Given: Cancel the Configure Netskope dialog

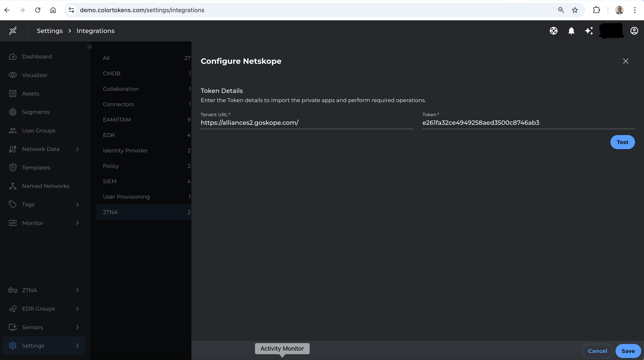Looking at the screenshot, I should click(598, 351).
